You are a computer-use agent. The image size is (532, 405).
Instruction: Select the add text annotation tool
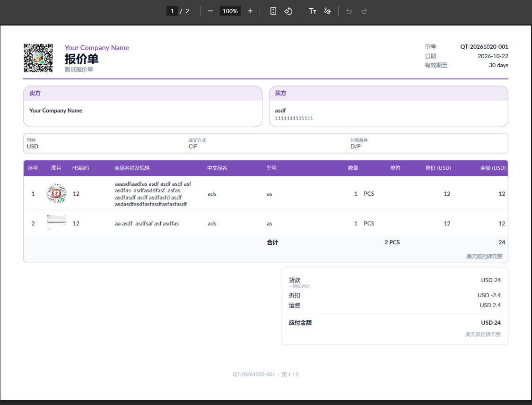pos(313,11)
